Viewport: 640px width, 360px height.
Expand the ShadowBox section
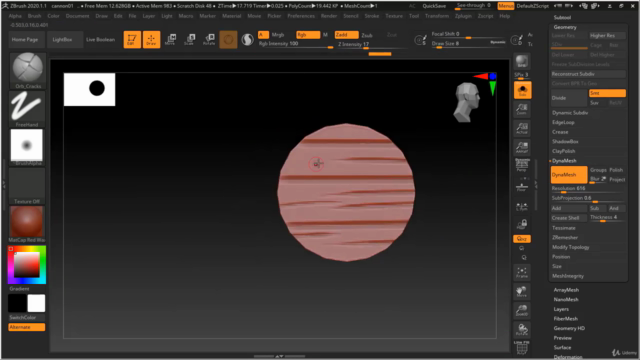tap(565, 142)
